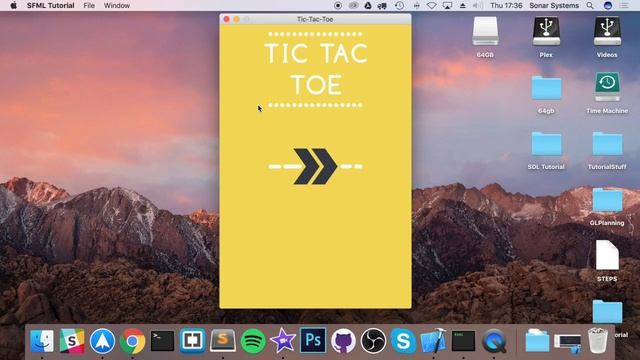The image size is (640, 360).
Task: Click the volume icon in menu bar
Action: point(478,5)
